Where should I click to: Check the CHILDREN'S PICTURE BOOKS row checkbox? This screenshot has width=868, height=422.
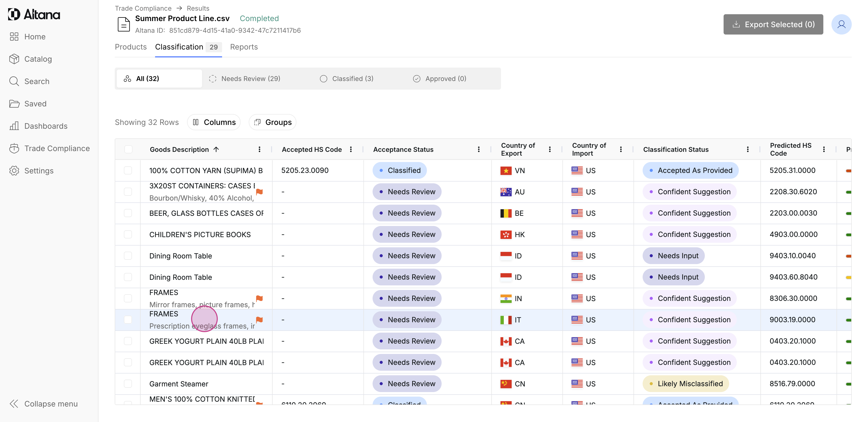(128, 234)
